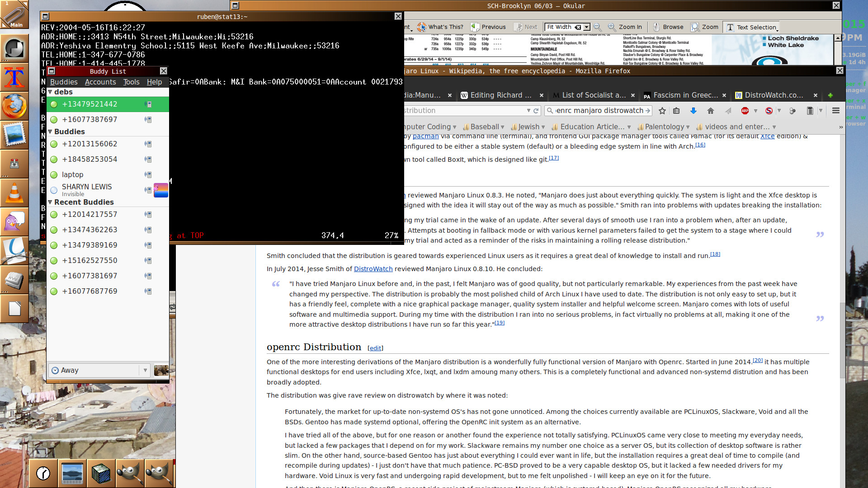The width and height of the screenshot is (868, 488).
Task: Open the Accounts menu in Buddy List
Action: click(x=100, y=82)
